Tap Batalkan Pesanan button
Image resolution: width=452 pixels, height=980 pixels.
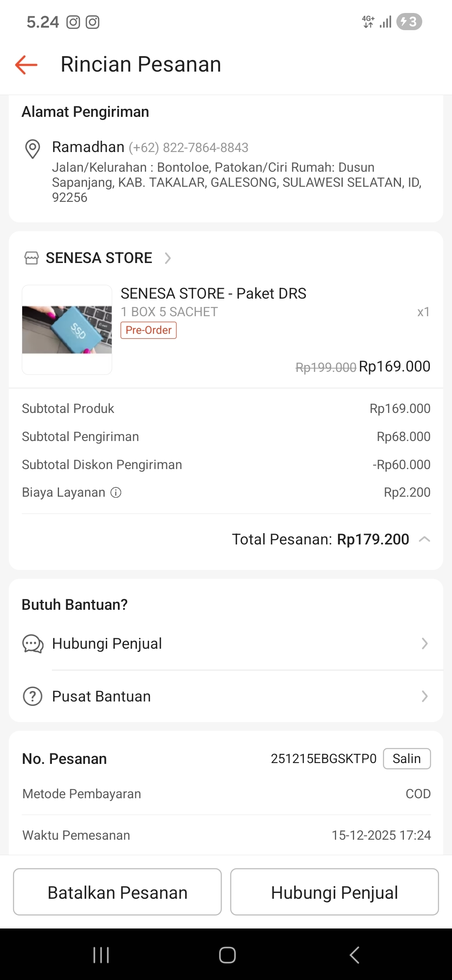[x=117, y=892]
